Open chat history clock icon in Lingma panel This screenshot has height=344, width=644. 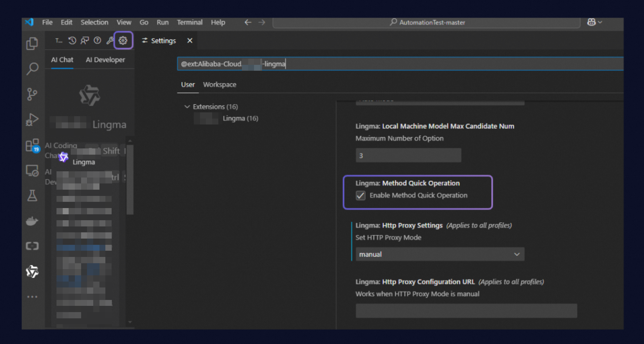point(72,41)
